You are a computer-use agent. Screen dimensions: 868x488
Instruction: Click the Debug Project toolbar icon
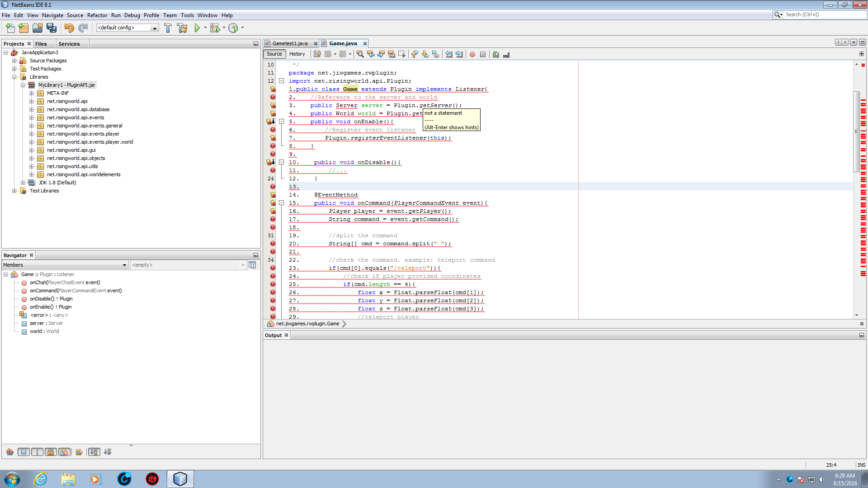(215, 28)
